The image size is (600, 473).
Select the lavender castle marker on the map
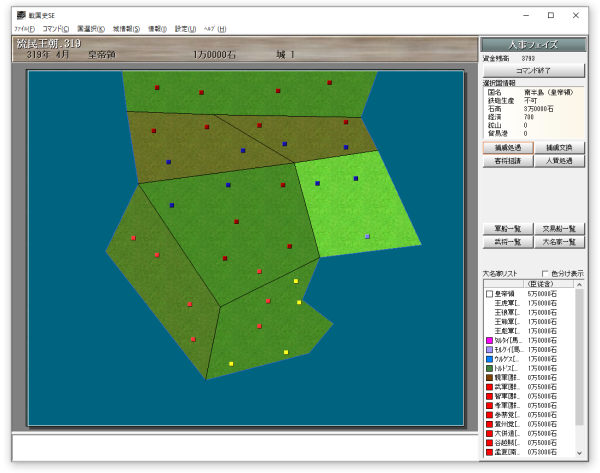(x=367, y=236)
